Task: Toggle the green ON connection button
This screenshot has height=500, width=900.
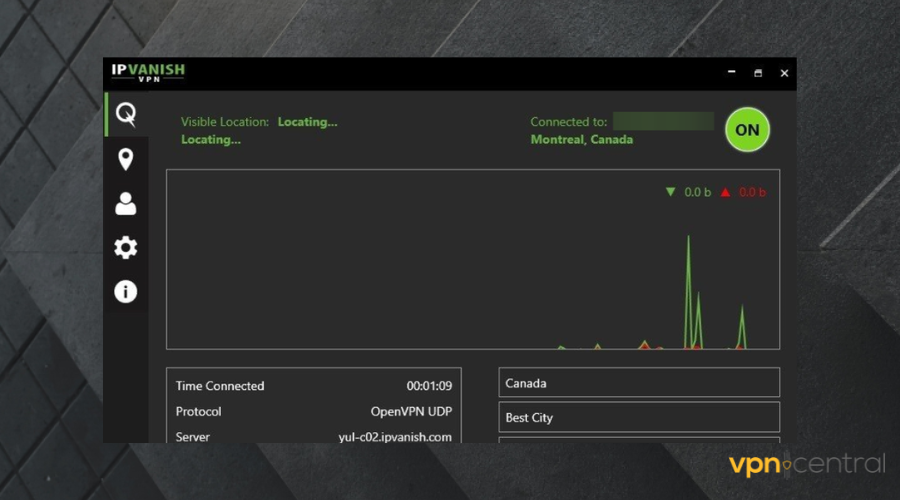Action: [747, 130]
